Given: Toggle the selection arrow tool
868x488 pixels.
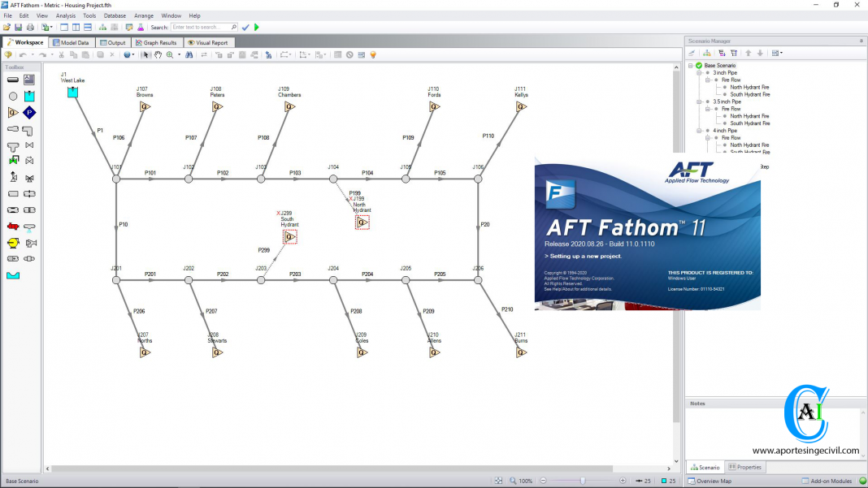Looking at the screenshot, I should tap(145, 55).
